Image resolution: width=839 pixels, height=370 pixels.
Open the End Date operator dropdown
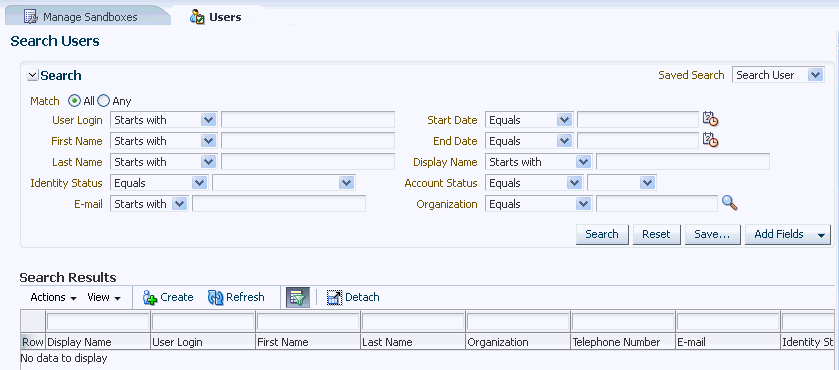529,141
